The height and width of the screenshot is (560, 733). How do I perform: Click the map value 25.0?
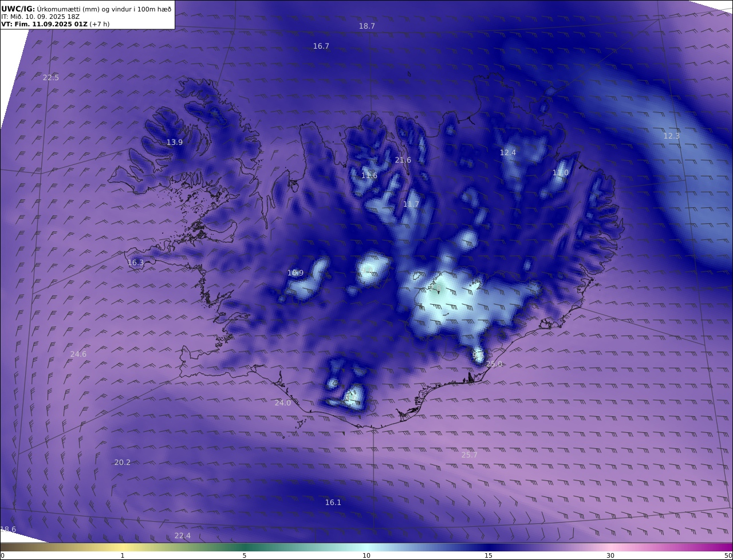tap(494, 364)
